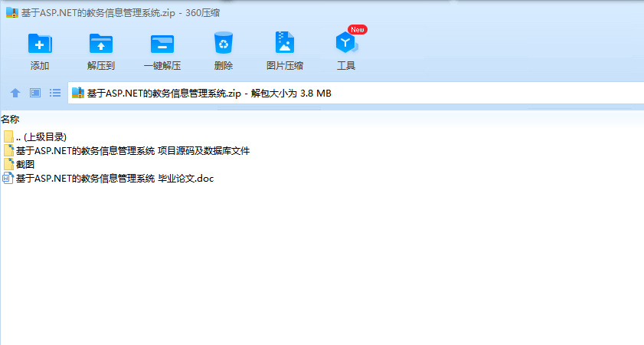Click the red New badge on 工具
Viewport: 644px width, 345px height.
[x=358, y=30]
